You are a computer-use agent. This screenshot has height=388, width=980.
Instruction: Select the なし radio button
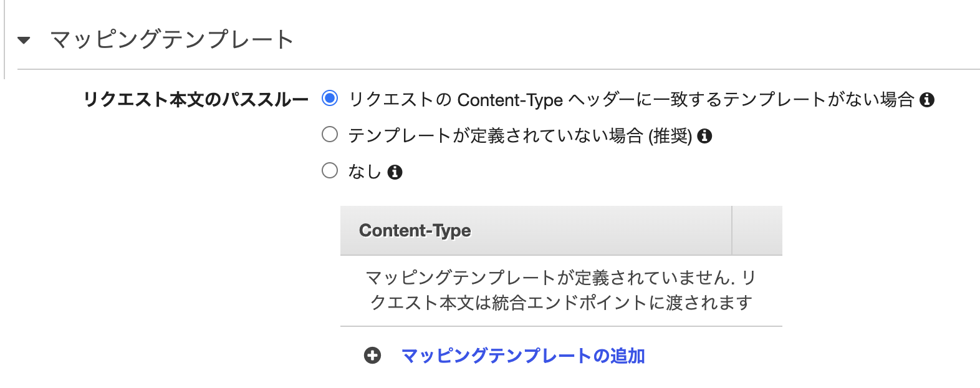pos(330,171)
